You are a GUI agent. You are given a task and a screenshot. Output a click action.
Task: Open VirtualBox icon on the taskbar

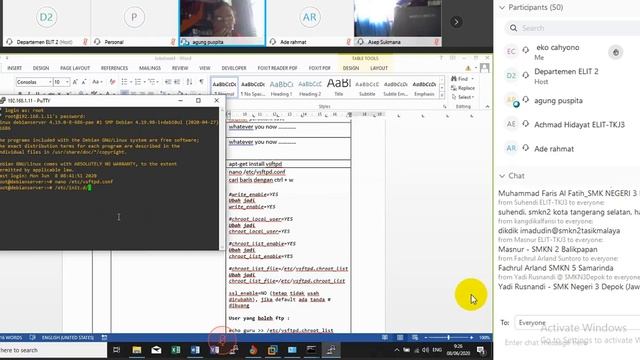[x=272, y=350]
